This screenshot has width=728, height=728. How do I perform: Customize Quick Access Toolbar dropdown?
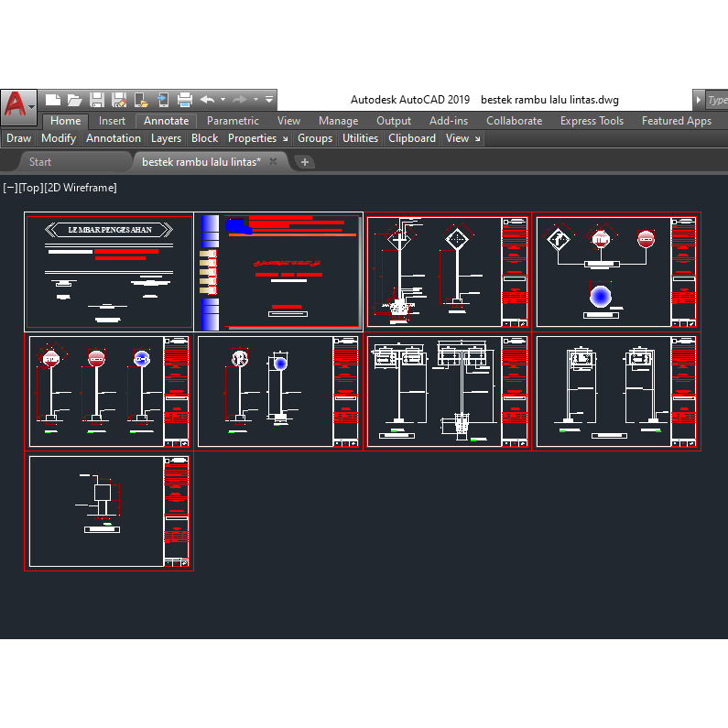click(269, 100)
